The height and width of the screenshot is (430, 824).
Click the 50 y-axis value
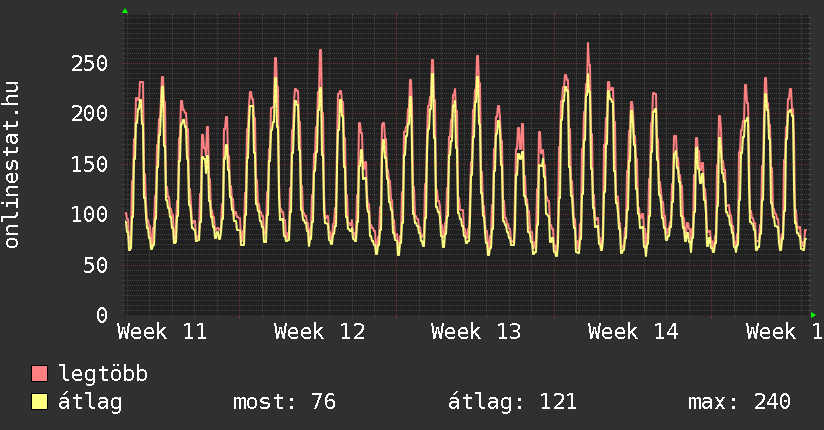point(95,265)
